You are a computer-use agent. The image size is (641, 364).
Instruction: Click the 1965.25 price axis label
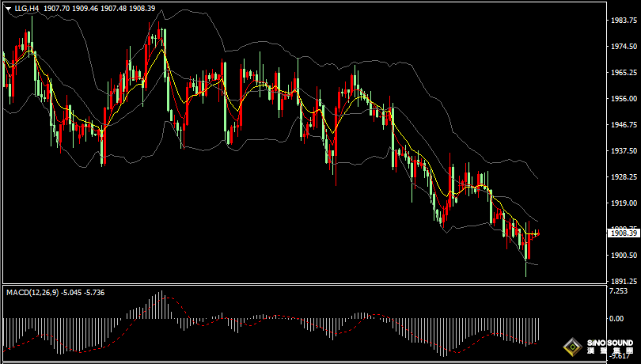tap(622, 73)
